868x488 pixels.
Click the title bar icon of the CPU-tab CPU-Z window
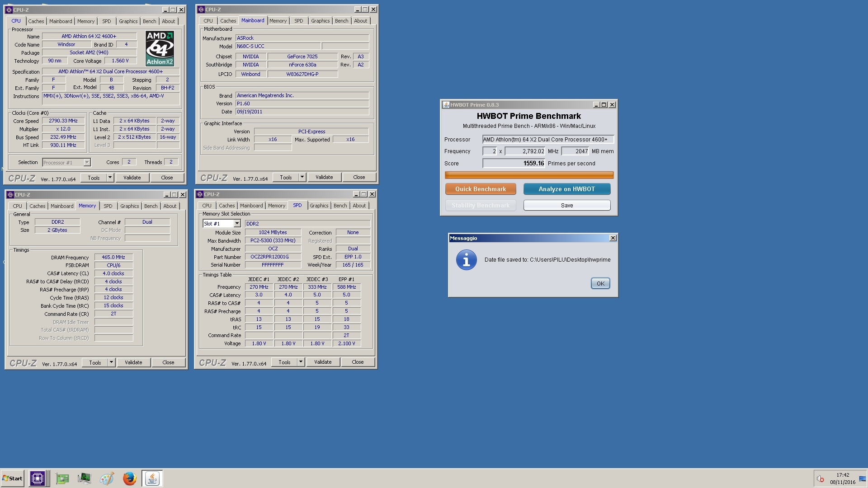(x=9, y=9)
